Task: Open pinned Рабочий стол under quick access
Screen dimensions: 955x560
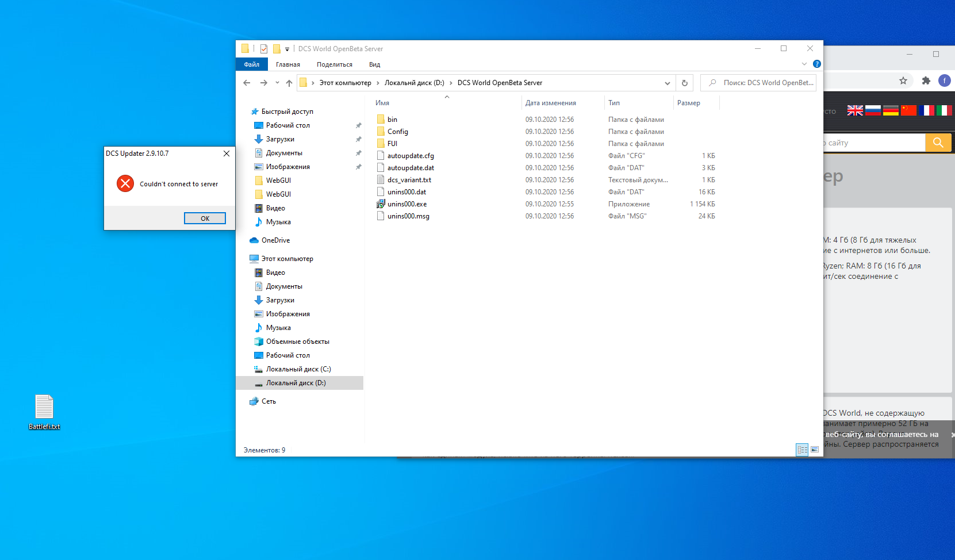Action: [x=287, y=125]
